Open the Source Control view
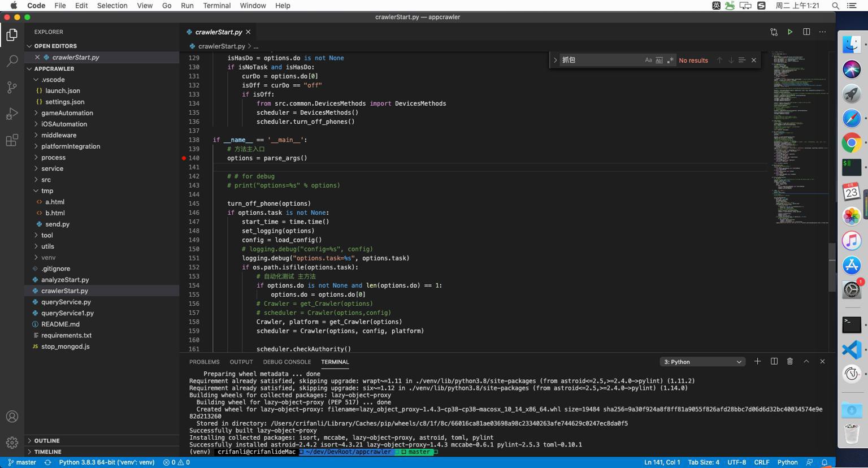Image resolution: width=868 pixels, height=468 pixels. pyautogui.click(x=12, y=87)
